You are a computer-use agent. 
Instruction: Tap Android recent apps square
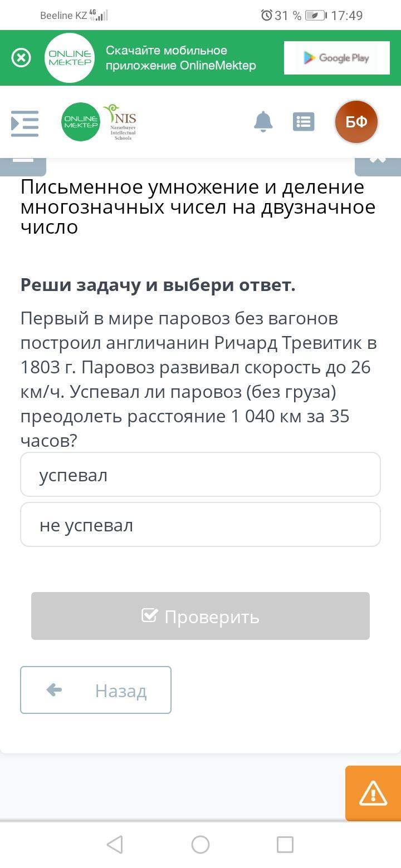tap(285, 845)
